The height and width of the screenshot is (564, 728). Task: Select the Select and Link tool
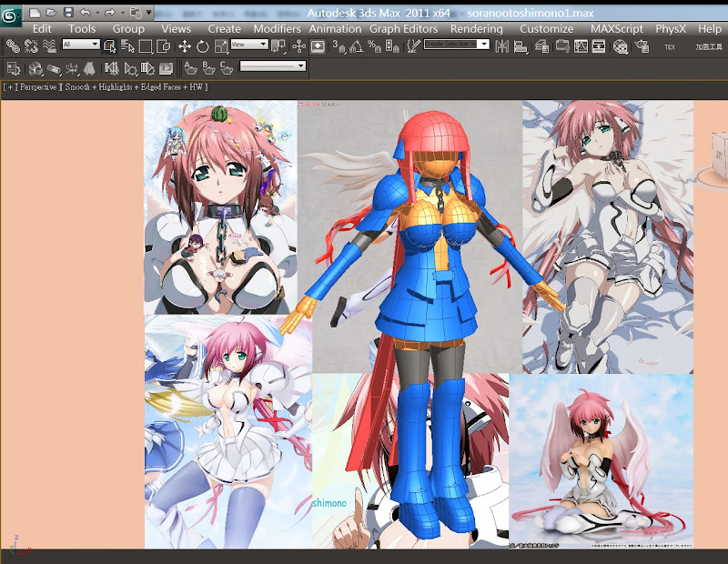tap(13, 46)
